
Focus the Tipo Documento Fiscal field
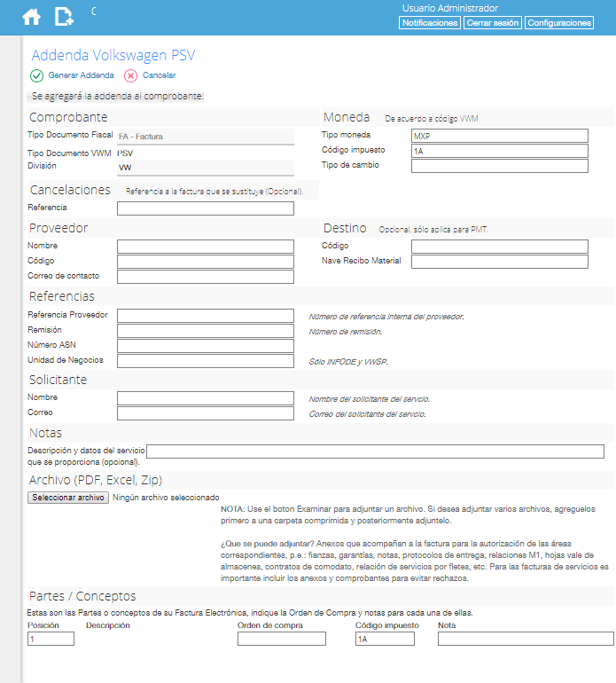point(206,137)
